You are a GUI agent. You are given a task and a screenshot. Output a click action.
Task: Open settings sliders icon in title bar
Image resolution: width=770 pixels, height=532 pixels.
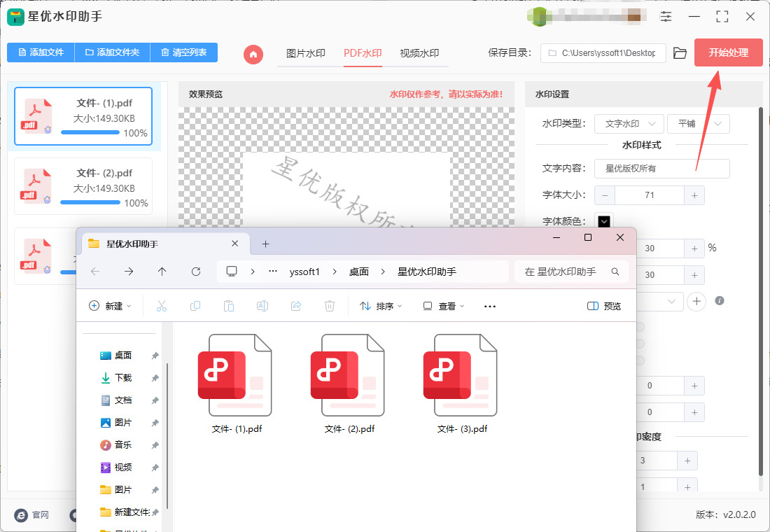click(x=666, y=16)
